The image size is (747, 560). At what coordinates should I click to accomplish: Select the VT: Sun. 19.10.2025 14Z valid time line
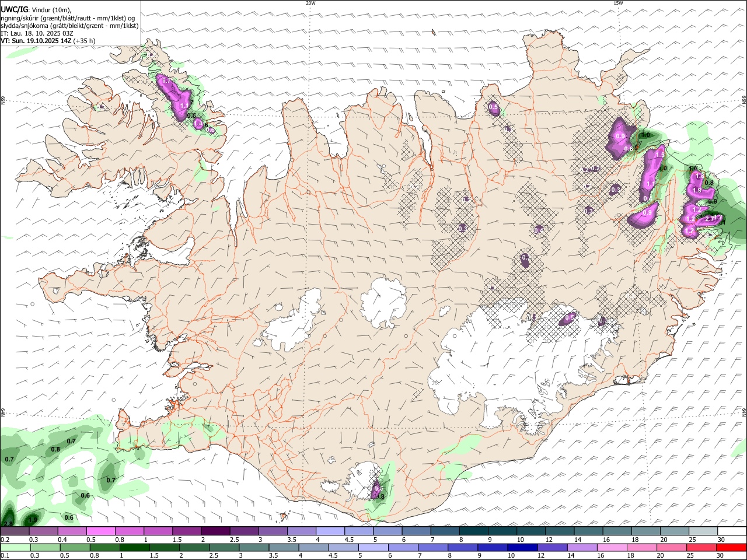[35, 41]
